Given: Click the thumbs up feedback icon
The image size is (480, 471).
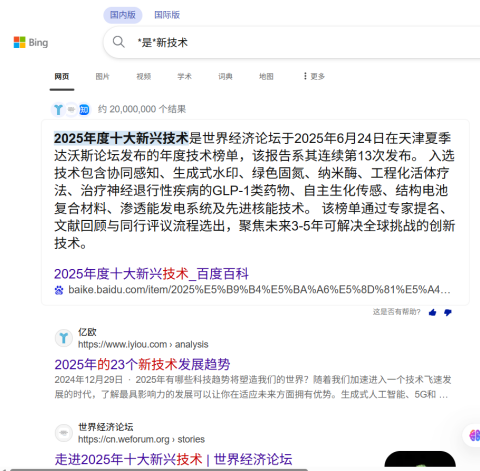Looking at the screenshot, I should 432,312.
